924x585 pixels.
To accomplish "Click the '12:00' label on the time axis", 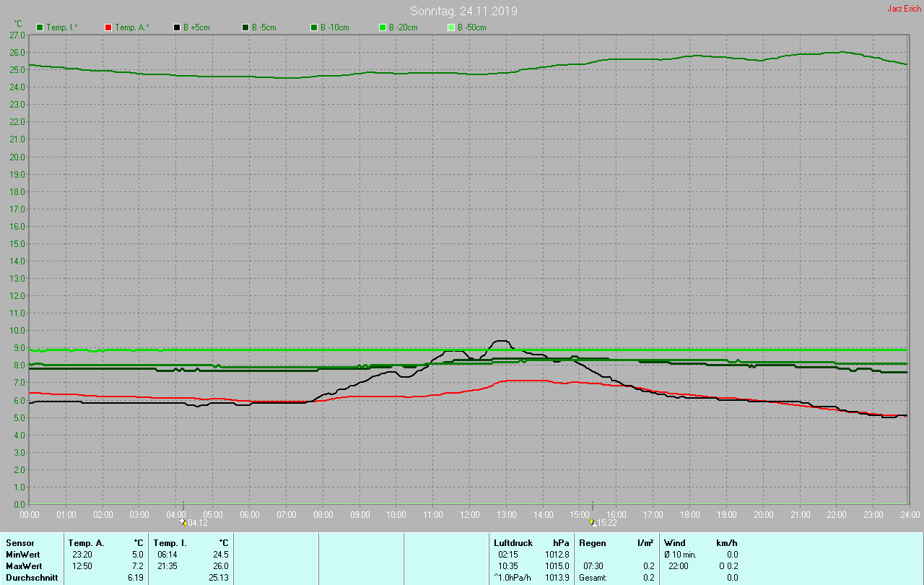I will tap(469, 514).
